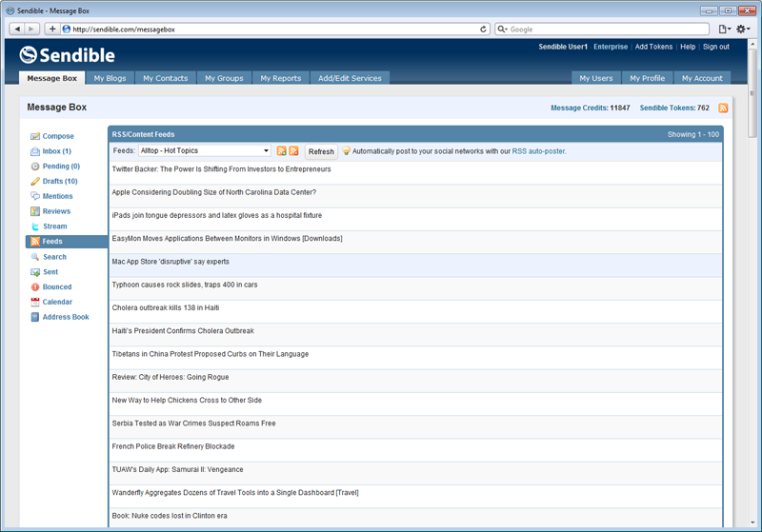762x532 pixels.
Task: Click the Reviews icon in sidebar
Action: coord(35,211)
